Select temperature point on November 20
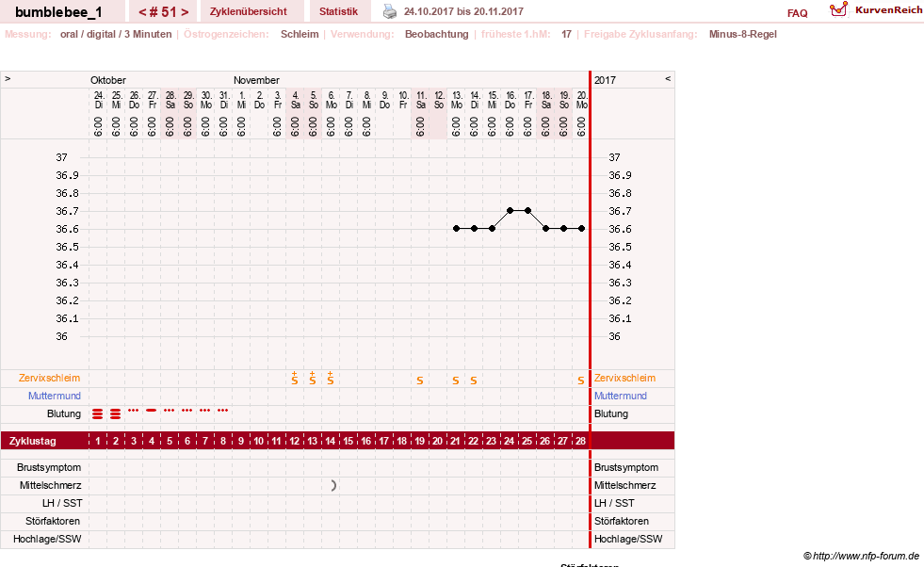 tap(582, 228)
